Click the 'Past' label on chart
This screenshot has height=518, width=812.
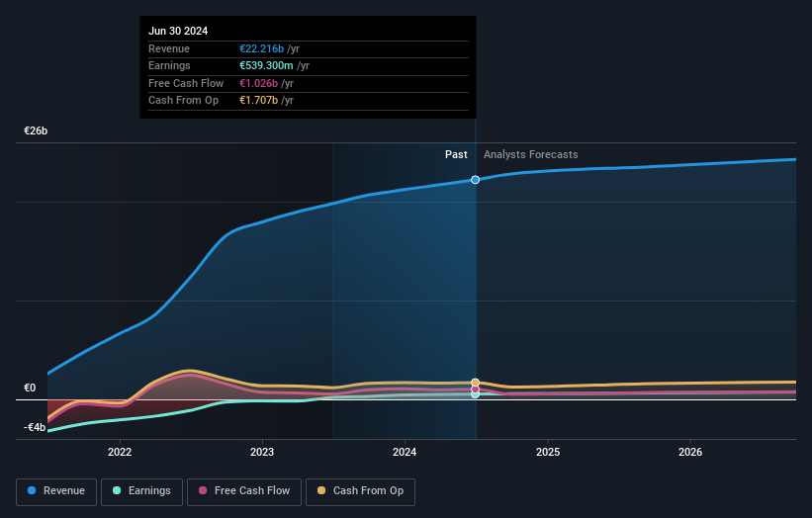456,154
